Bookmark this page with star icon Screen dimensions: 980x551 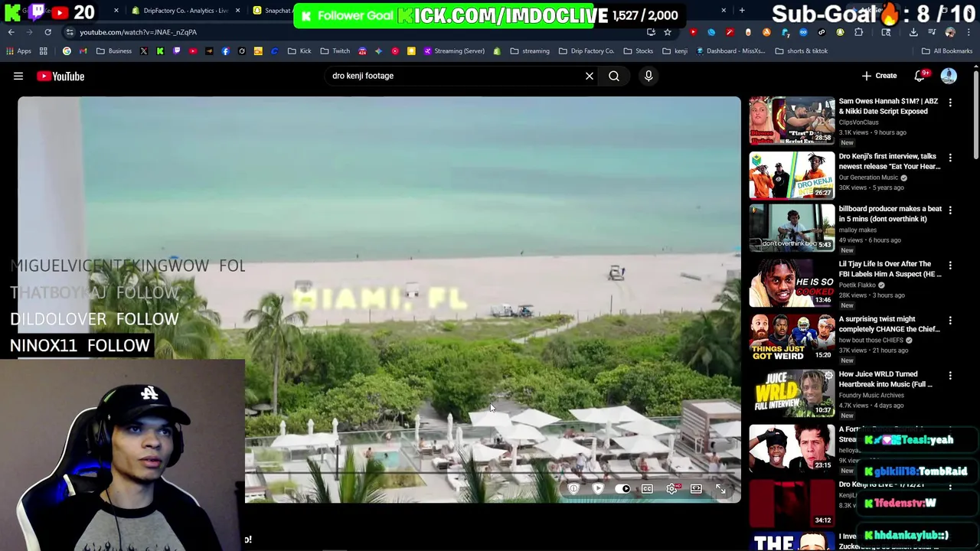point(668,32)
